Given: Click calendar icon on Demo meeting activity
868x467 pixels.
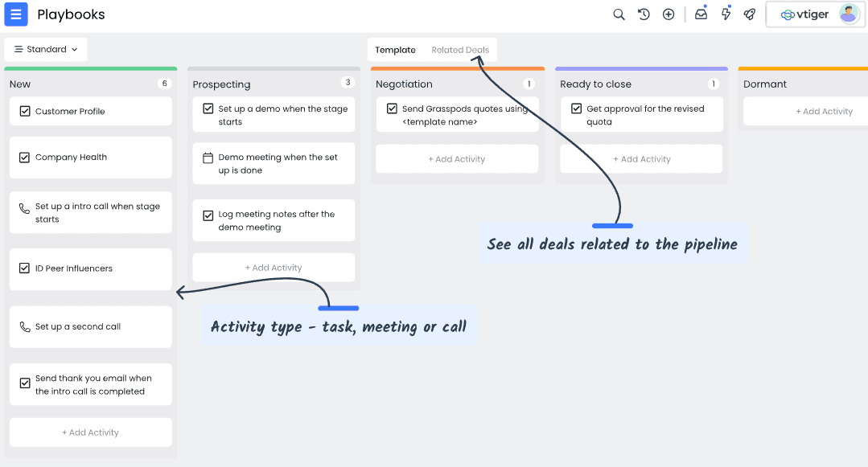Looking at the screenshot, I should point(208,158).
